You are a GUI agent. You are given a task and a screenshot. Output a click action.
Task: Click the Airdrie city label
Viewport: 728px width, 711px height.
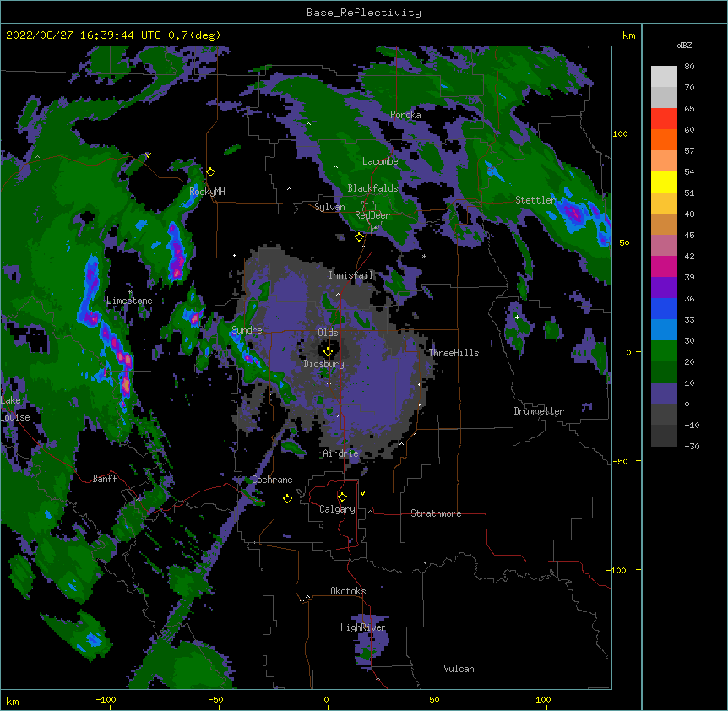tap(341, 453)
